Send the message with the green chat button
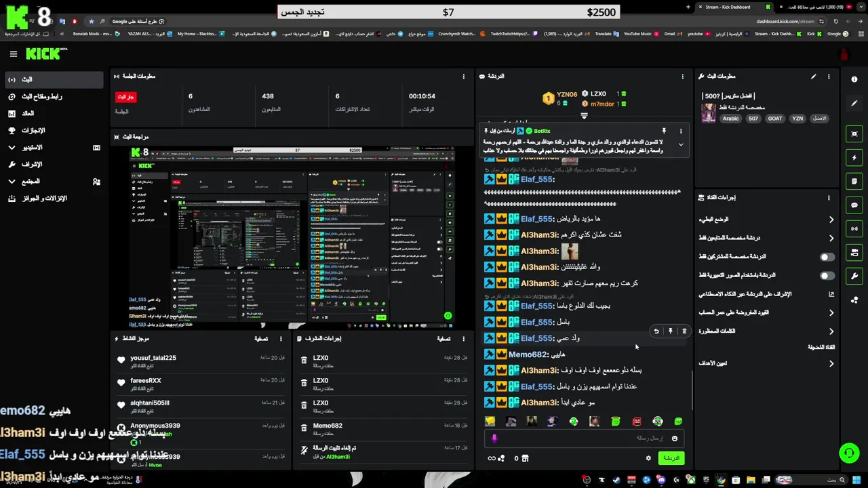This screenshot has width=868, height=488. [x=671, y=458]
